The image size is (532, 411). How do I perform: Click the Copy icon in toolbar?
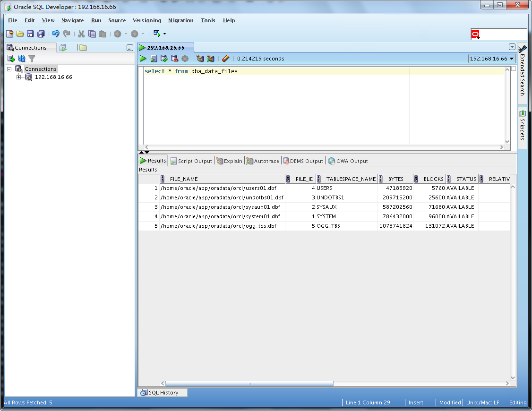[92, 34]
